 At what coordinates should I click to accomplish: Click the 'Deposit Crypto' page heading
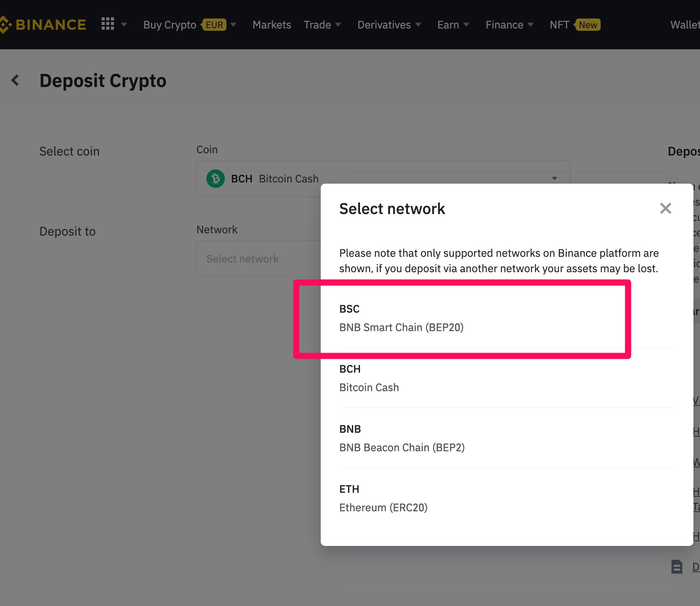point(103,80)
